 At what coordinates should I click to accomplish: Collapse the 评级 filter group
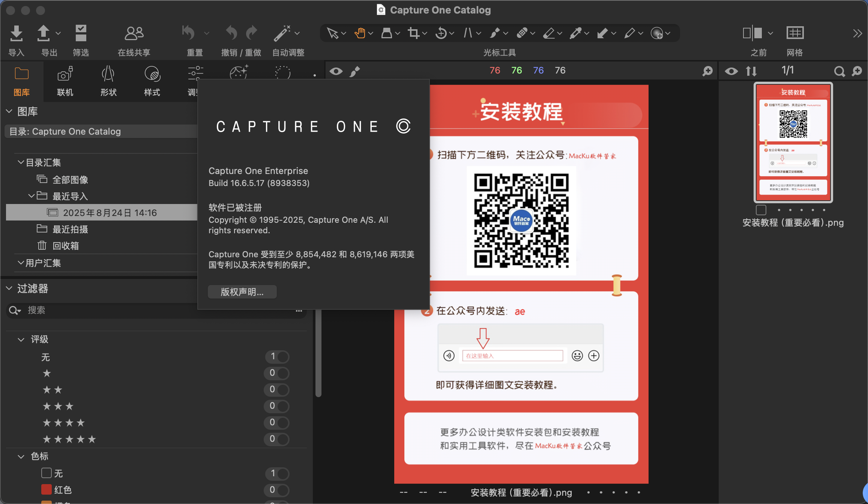click(x=21, y=340)
